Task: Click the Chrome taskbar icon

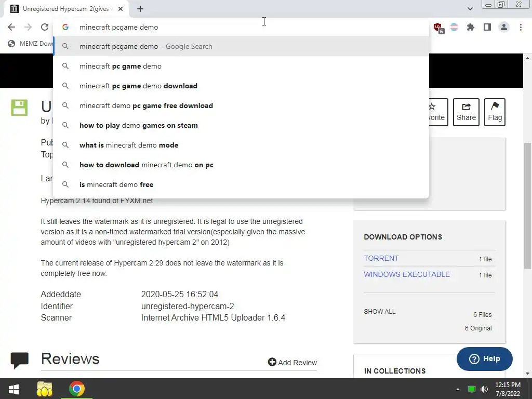Action: click(x=77, y=389)
